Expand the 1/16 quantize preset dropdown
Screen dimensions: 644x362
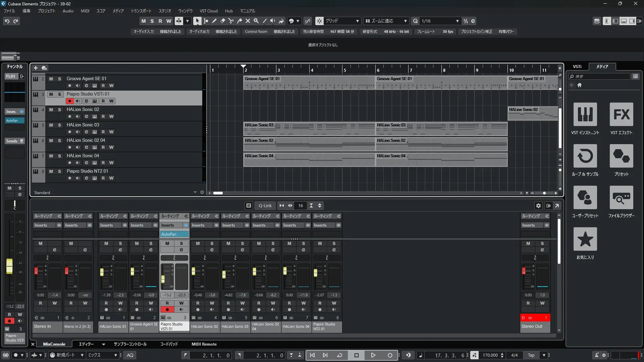[x=457, y=21]
